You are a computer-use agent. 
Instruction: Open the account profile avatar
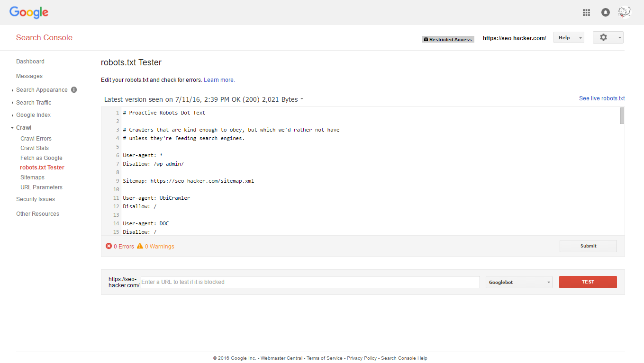624,12
